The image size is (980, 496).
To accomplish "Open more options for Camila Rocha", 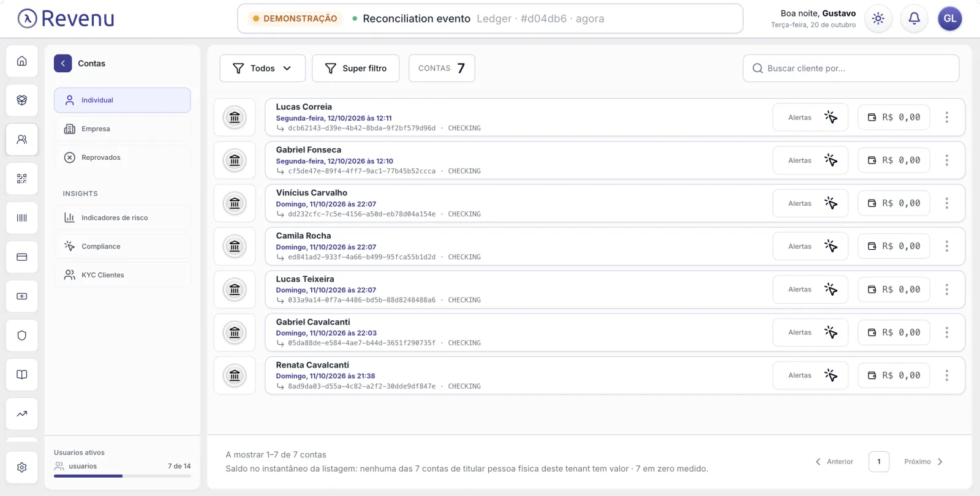I will pyautogui.click(x=946, y=246).
